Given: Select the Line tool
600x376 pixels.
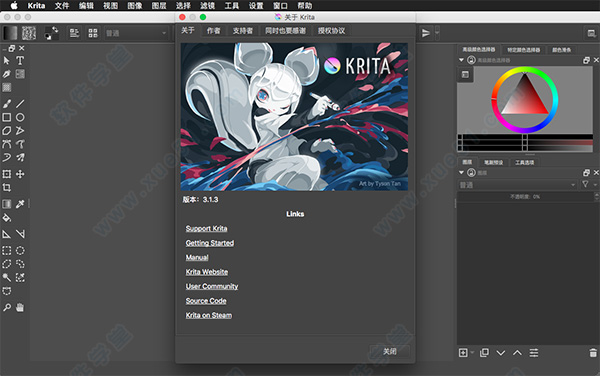Looking at the screenshot, I should (20, 103).
